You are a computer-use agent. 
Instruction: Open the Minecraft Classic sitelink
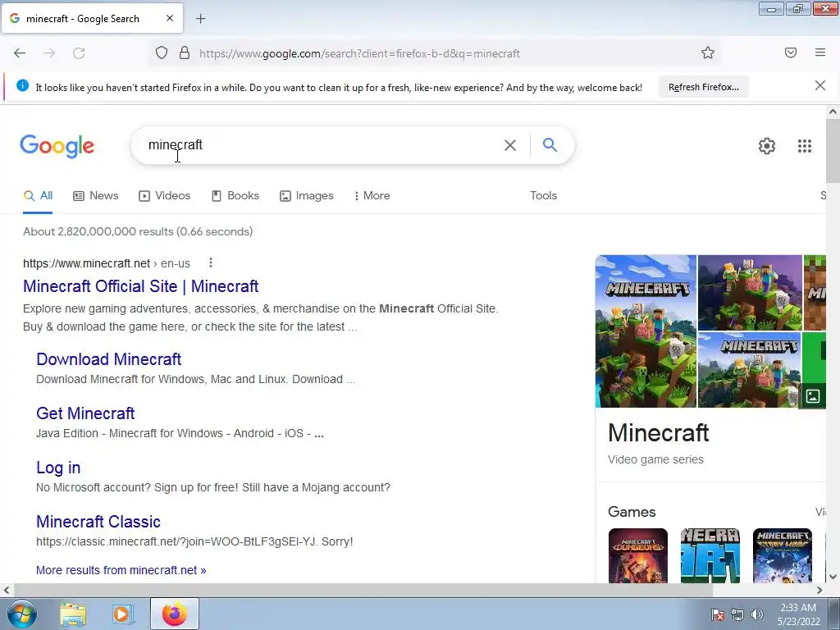tap(98, 521)
